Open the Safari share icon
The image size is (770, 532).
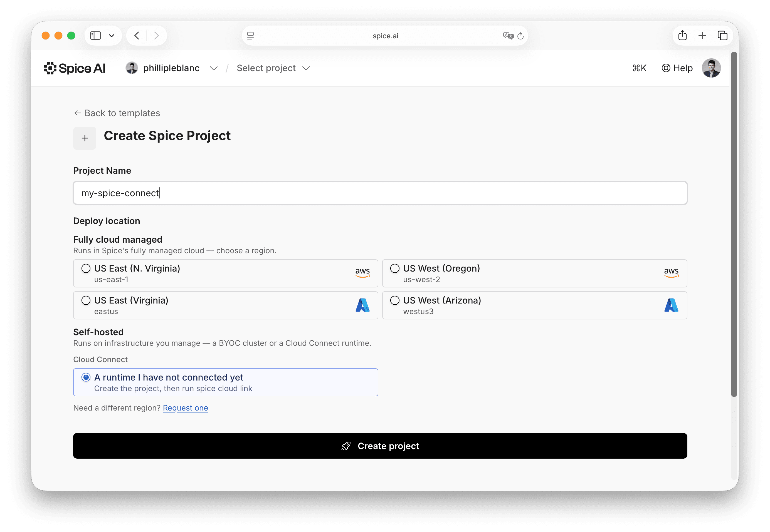click(x=683, y=35)
